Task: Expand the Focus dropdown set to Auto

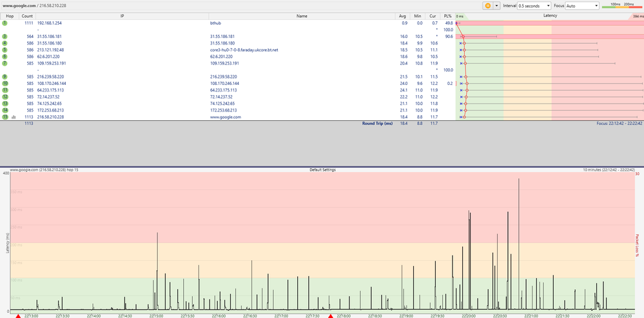Action: 582,5
